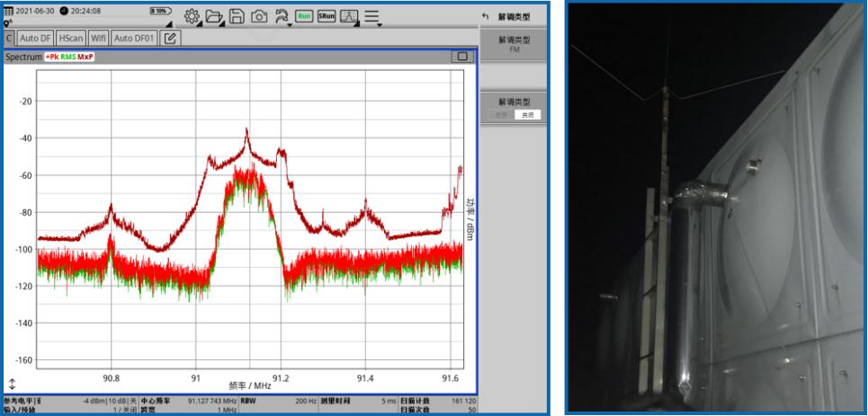The image size is (868, 416).
Task: Switch to the HScan tab
Action: pyautogui.click(x=70, y=39)
